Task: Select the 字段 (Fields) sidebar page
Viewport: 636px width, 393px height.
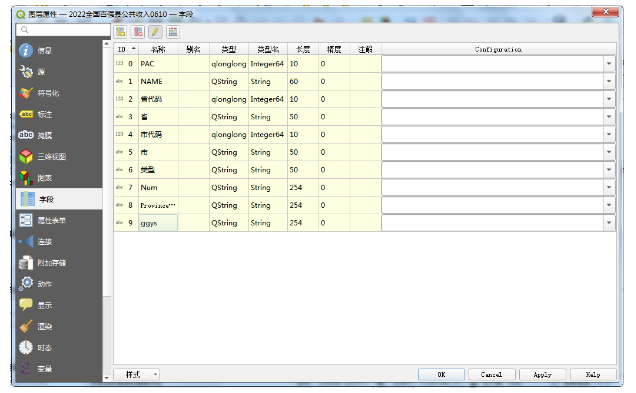Action: (59, 199)
